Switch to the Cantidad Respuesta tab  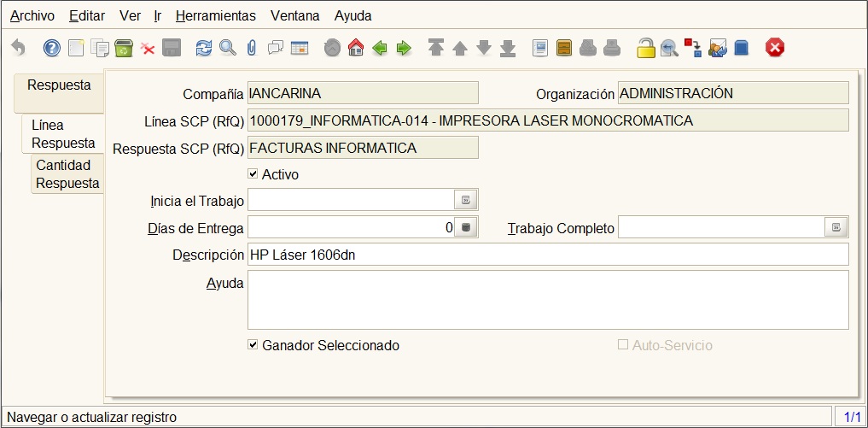point(67,174)
